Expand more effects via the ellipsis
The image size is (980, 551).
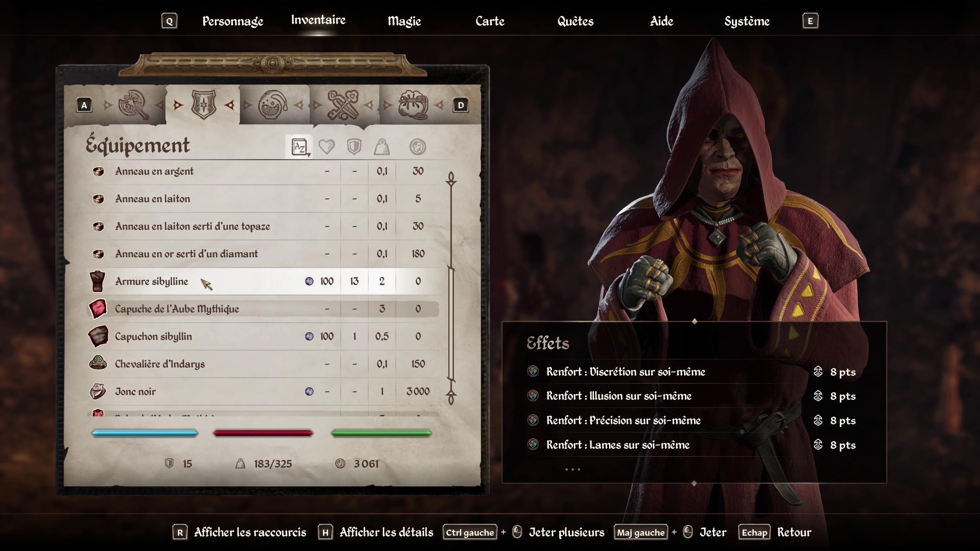click(573, 469)
